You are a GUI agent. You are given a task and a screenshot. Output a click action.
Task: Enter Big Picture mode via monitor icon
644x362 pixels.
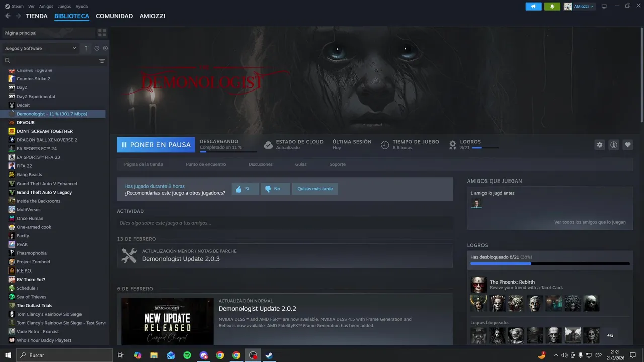[604, 6]
